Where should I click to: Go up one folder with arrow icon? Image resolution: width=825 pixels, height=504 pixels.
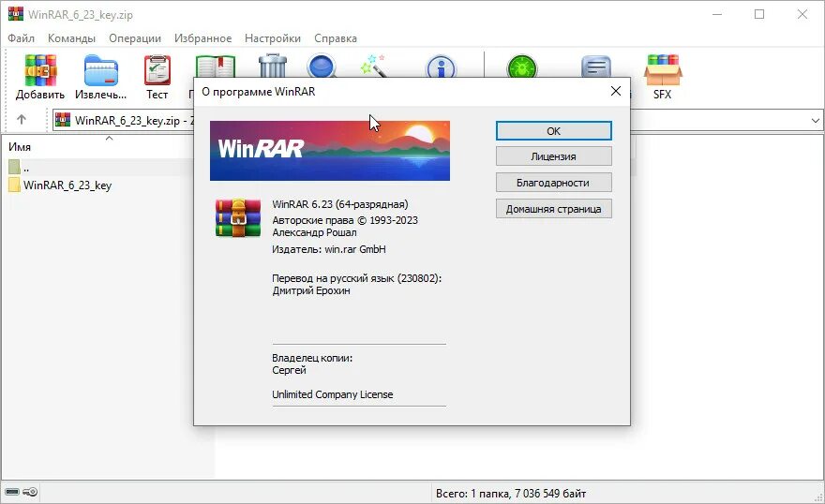21,119
